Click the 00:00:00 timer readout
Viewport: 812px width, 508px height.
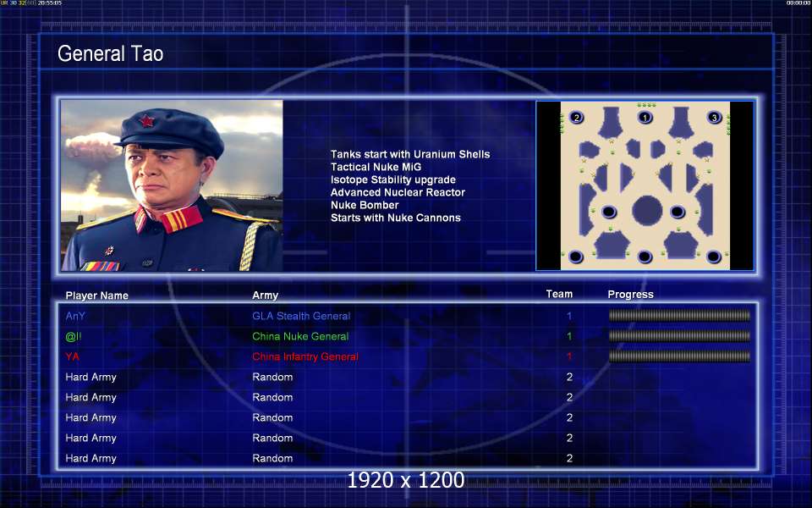[798, 3]
